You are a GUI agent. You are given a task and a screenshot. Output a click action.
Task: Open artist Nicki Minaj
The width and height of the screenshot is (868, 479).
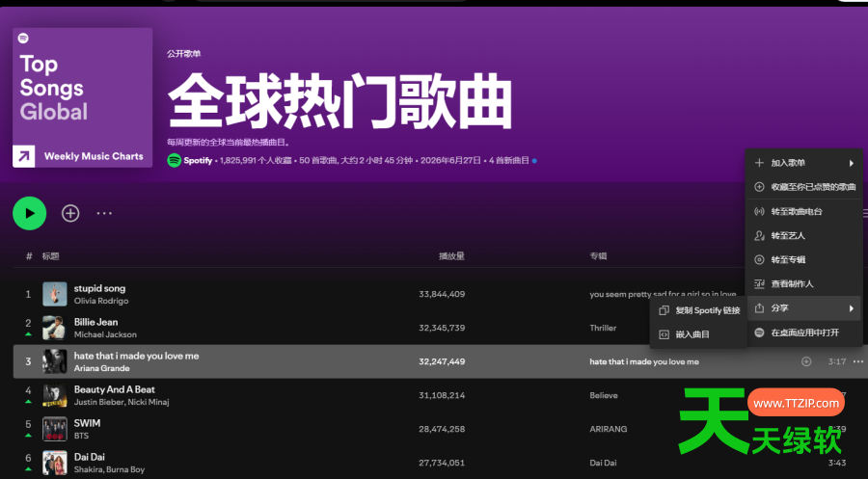[149, 402]
